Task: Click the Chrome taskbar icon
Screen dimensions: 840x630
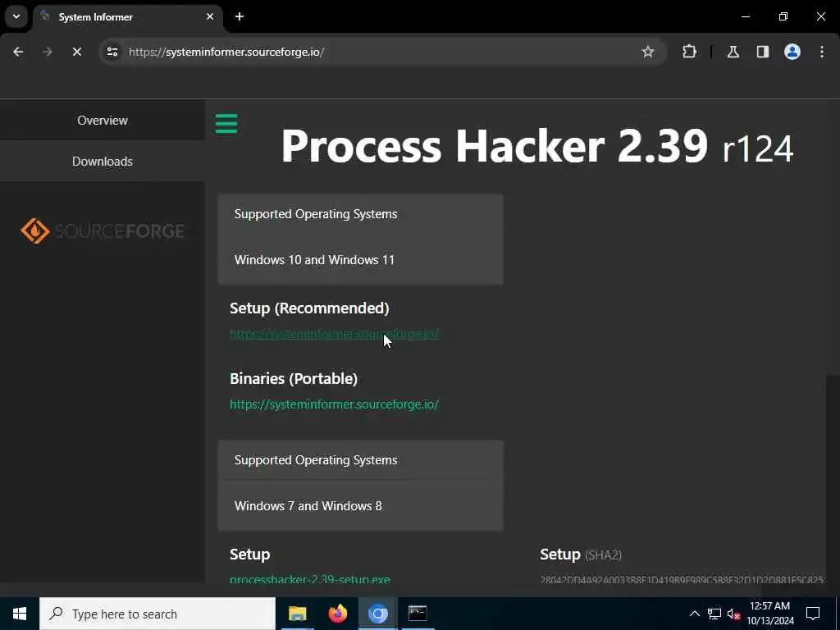Action: click(x=377, y=614)
